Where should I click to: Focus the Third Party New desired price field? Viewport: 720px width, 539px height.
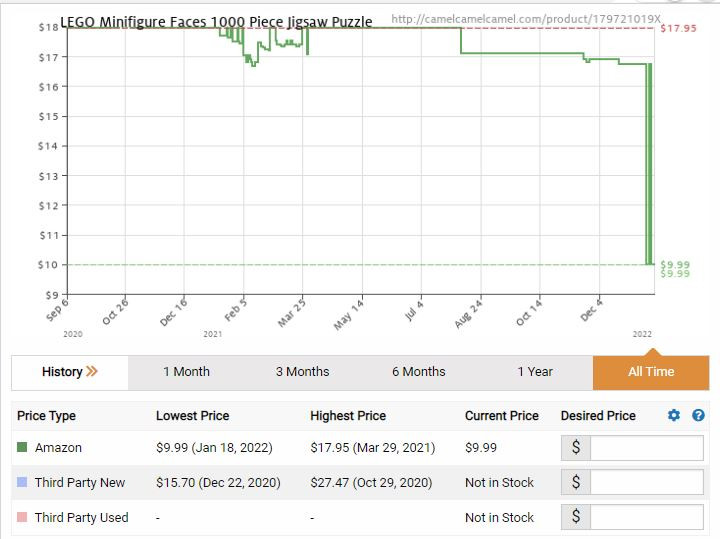[x=647, y=482]
